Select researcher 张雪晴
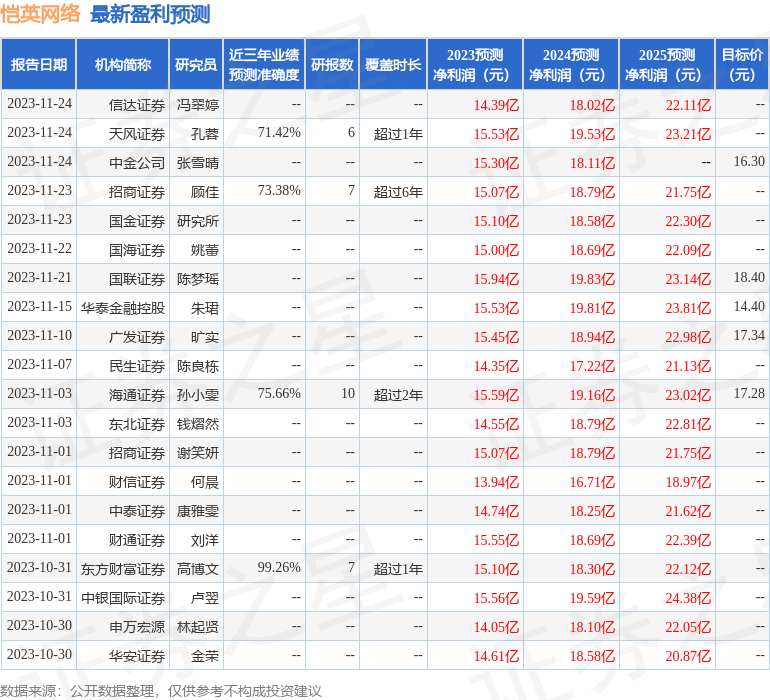770x700 pixels. [197, 163]
